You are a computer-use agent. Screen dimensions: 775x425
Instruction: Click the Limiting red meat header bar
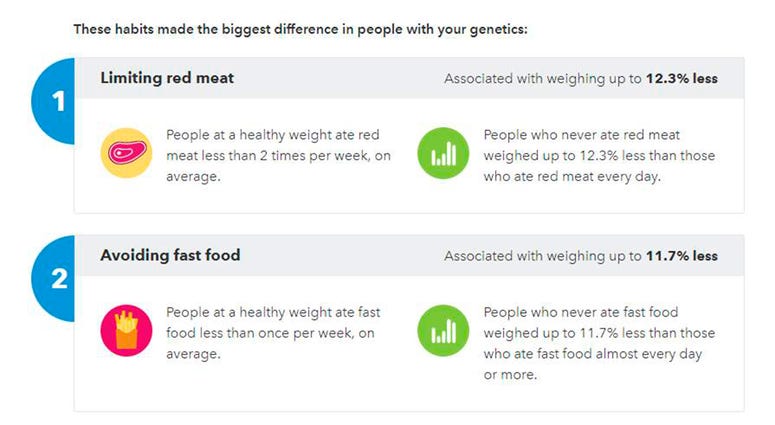click(x=409, y=78)
